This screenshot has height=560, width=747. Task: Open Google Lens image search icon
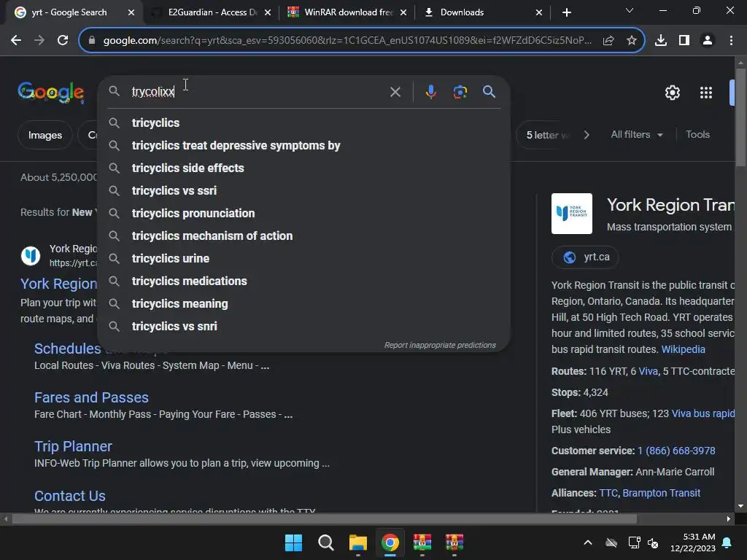pos(460,91)
